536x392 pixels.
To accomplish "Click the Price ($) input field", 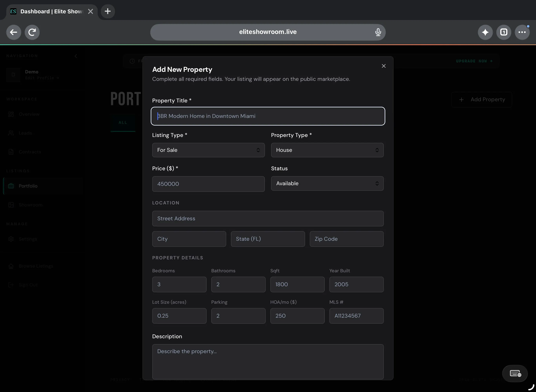I will [x=208, y=184].
